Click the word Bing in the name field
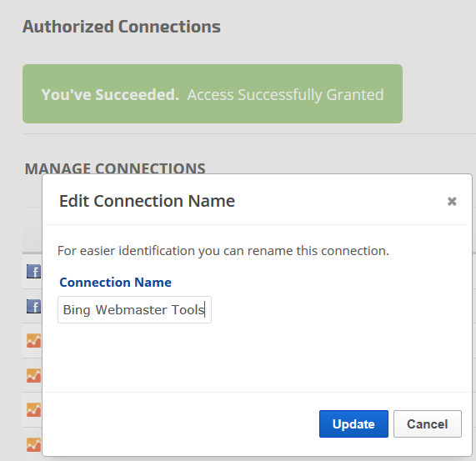 tap(77, 310)
